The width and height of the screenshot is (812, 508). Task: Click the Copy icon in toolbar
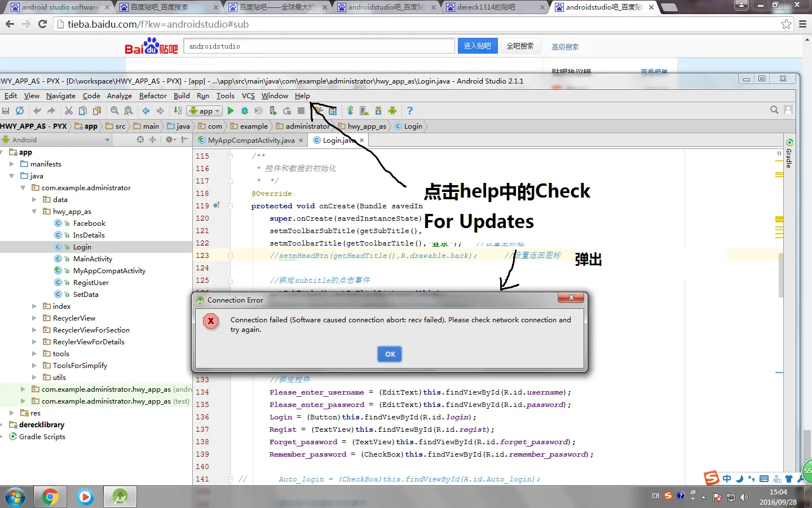83,111
